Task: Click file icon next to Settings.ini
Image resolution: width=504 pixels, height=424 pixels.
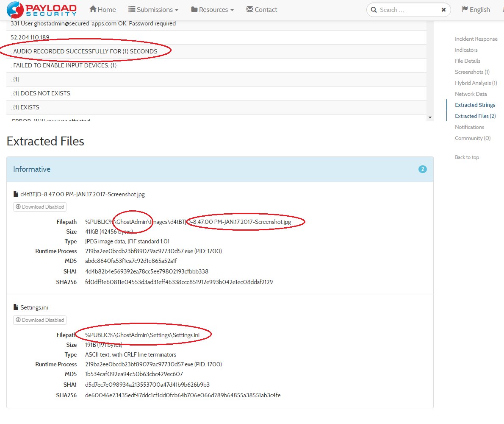Action: point(16,307)
